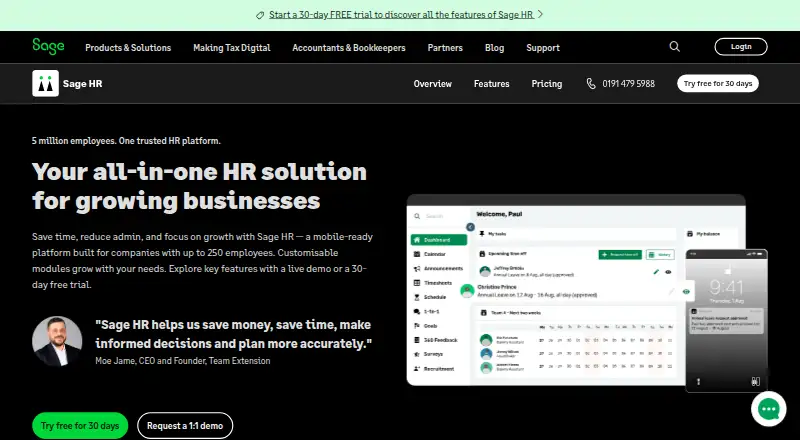Click the chevron at the end of the promo banner

541,14
